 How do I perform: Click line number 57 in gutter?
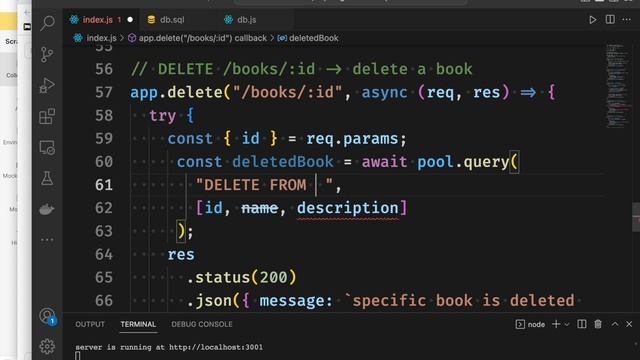(104, 92)
